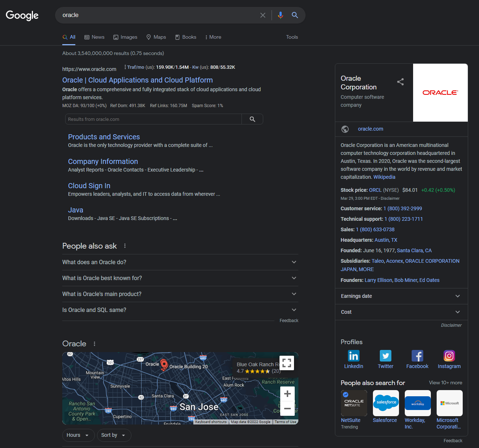Open the Products and Services sitelink

point(104,137)
